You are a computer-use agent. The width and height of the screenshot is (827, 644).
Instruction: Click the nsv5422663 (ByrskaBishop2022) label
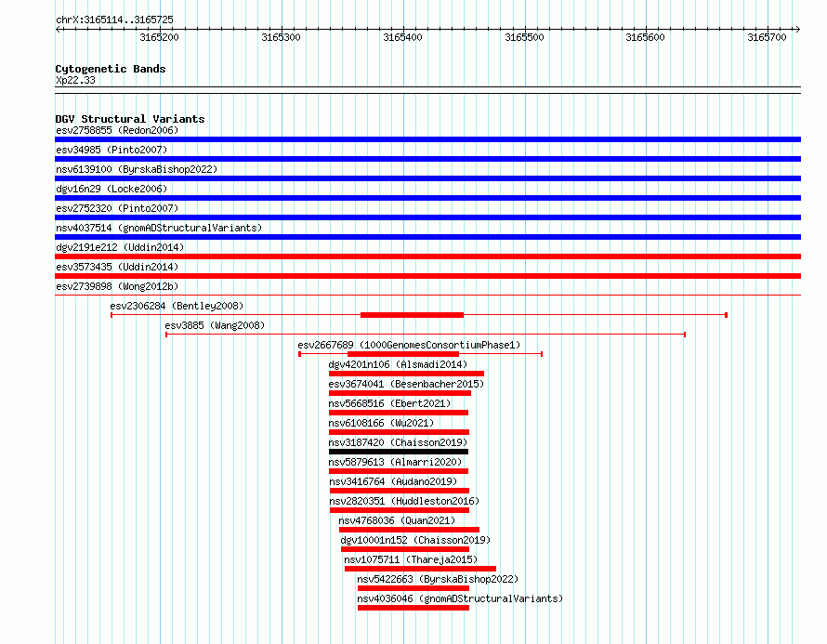(438, 579)
